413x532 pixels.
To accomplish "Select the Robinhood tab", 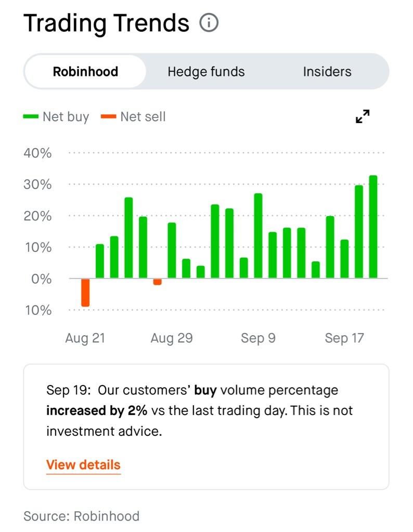I will [x=85, y=72].
